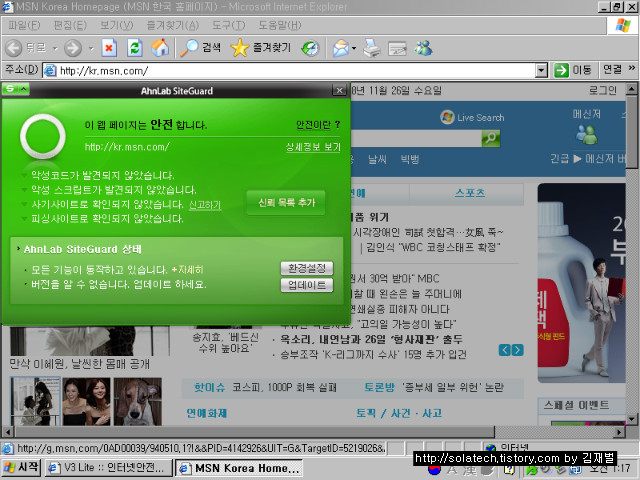The height and width of the screenshot is (480, 640).
Task: Click the two women photo thumbnail
Action: [86, 402]
